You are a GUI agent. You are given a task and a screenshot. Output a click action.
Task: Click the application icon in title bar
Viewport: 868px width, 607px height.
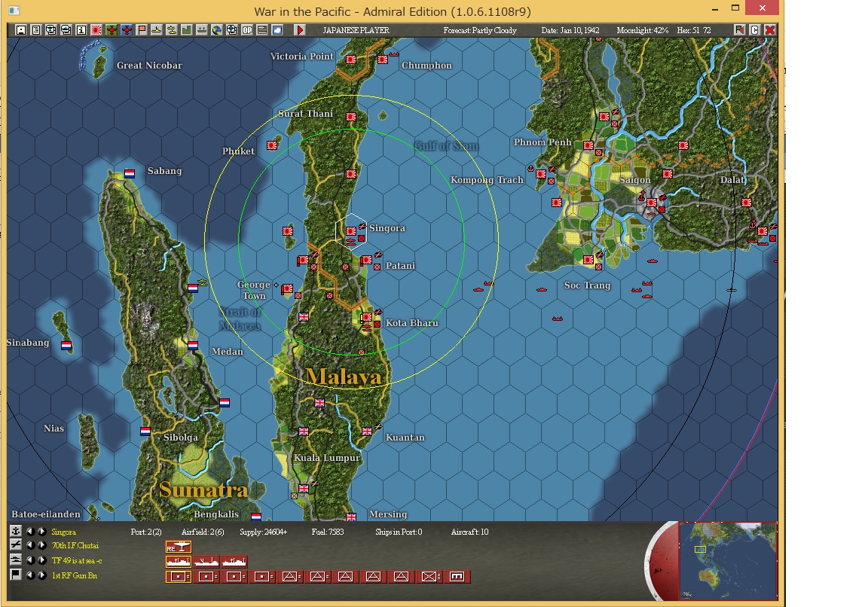pyautogui.click(x=14, y=10)
